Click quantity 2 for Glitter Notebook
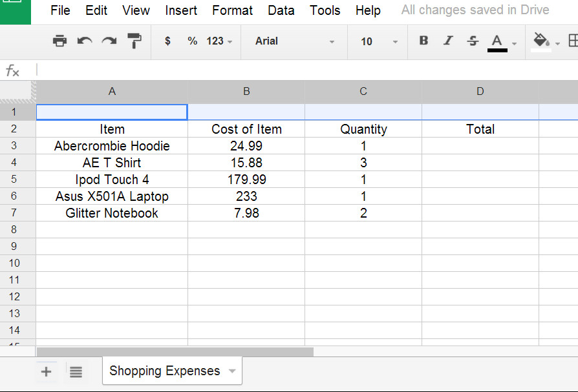This screenshot has width=578, height=392. coord(363,213)
